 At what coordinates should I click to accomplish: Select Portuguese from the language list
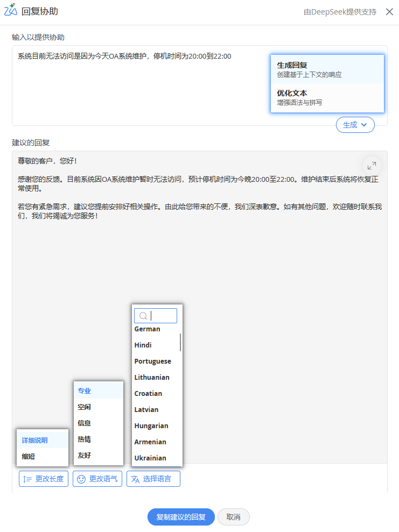pos(153,361)
